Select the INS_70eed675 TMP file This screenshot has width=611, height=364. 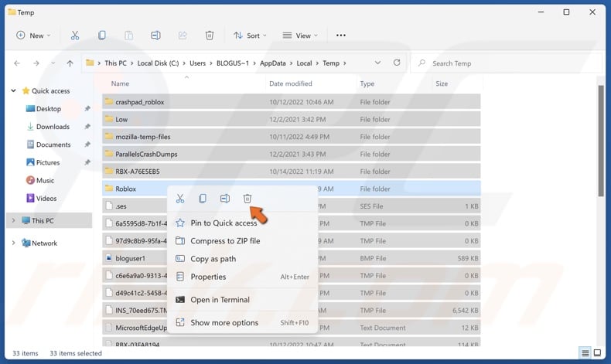(x=292, y=310)
